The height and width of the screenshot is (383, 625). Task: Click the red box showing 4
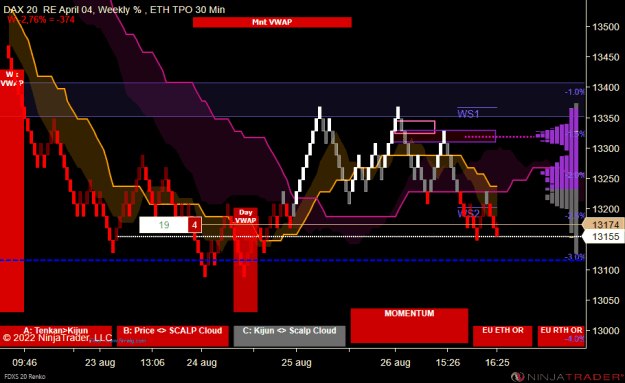(195, 225)
